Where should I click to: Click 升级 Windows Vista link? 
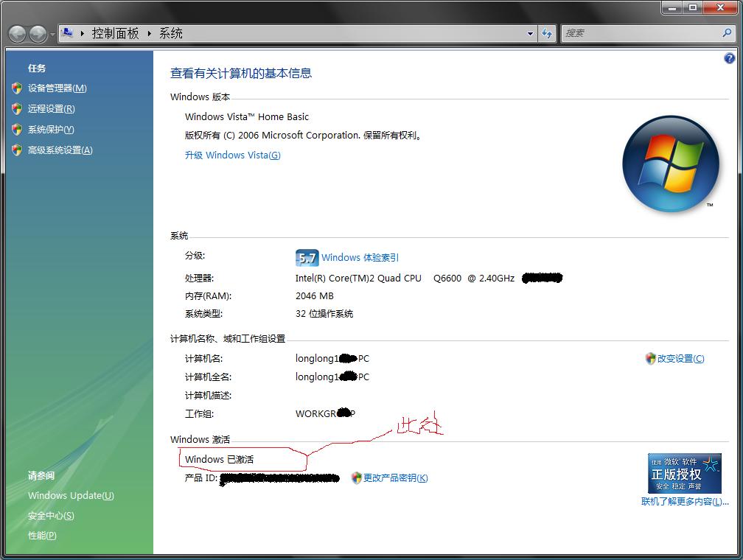[x=233, y=155]
